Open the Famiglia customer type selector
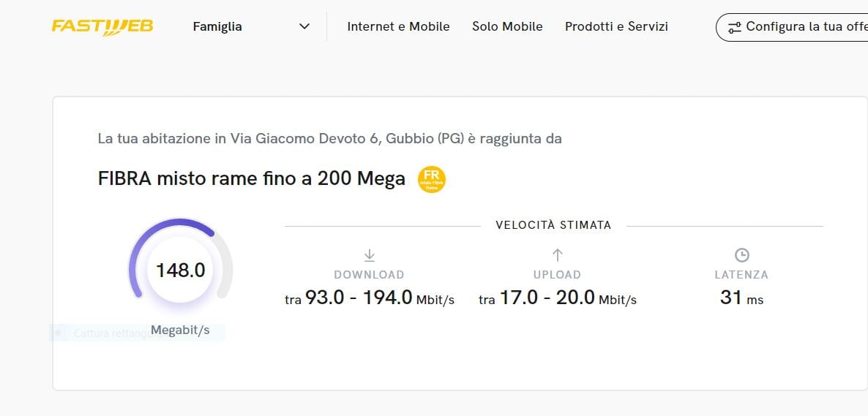 251,26
